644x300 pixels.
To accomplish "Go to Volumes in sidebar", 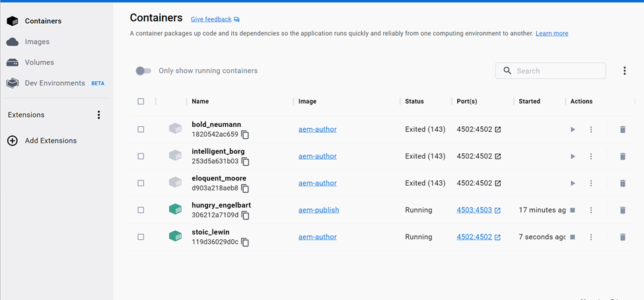I will (39, 62).
